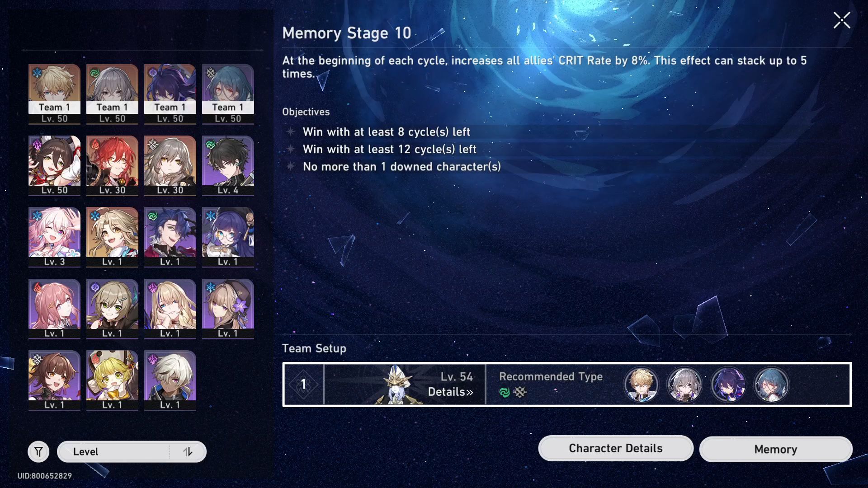Click the fourth teal-haired avatar in Team Setup
The image size is (868, 488).
point(771,385)
